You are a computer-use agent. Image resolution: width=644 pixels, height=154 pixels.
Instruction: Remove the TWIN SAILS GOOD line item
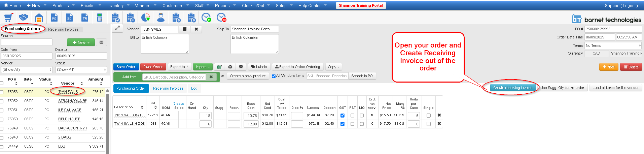(439, 124)
